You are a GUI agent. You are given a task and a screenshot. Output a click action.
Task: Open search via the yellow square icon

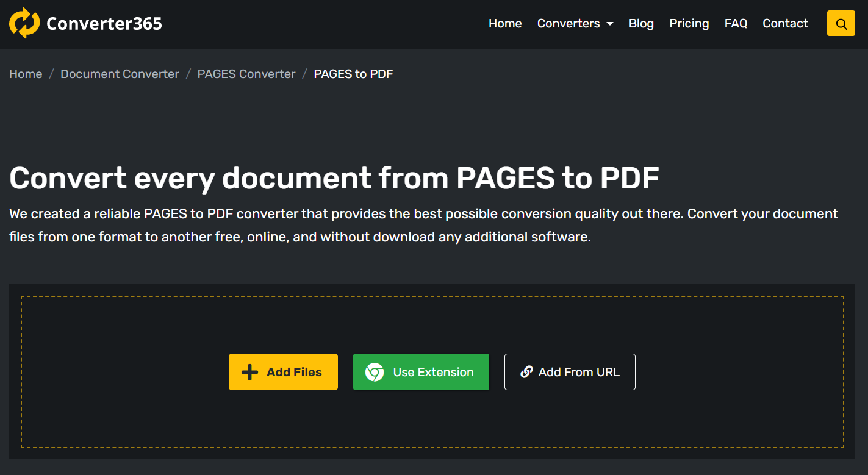(x=841, y=23)
